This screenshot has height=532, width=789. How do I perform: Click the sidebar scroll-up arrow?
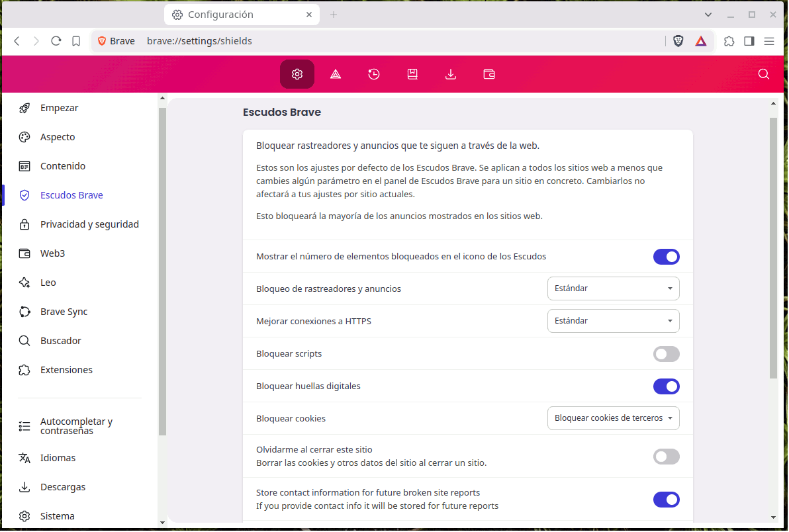(162, 99)
